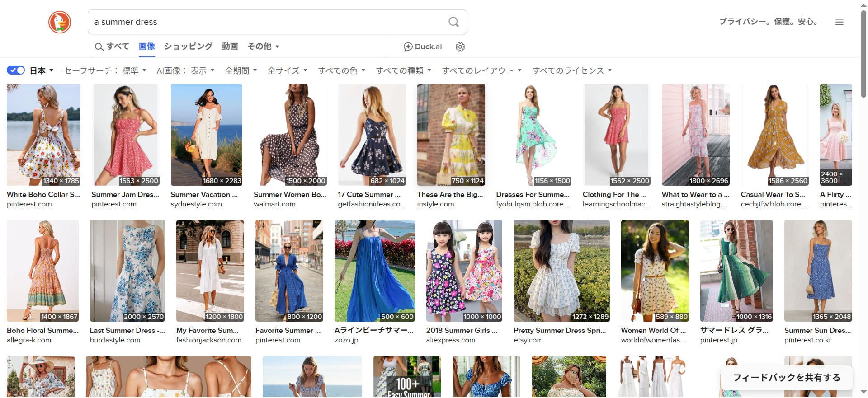This screenshot has width=868, height=398.
Task: Open the Last Summer Dress burdastyle thumbnail
Action: coord(127,271)
